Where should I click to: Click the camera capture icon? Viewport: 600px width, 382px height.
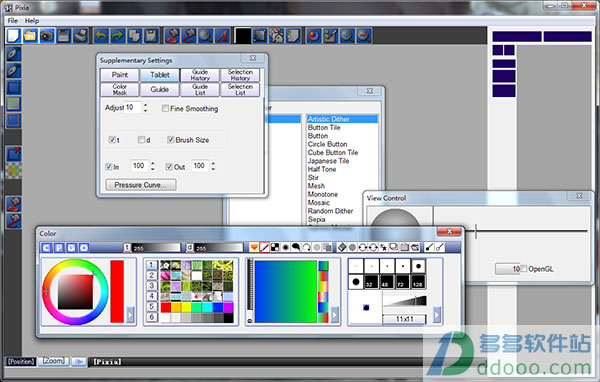pos(47,36)
